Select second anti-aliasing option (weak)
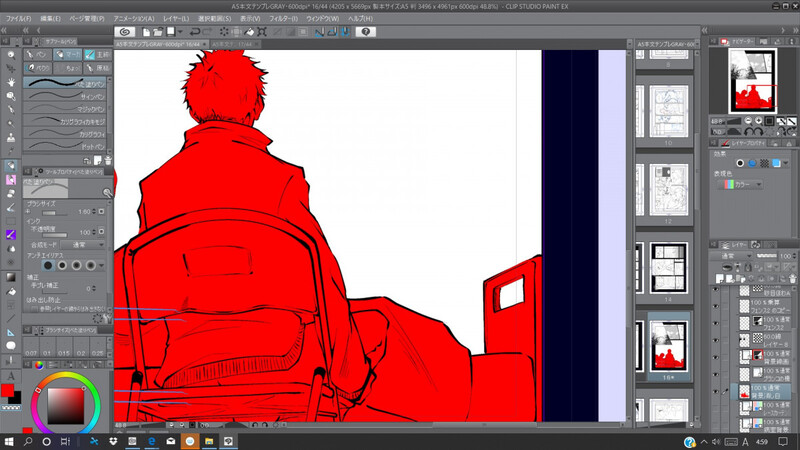Screen dimensions: 800x450 [62, 265]
